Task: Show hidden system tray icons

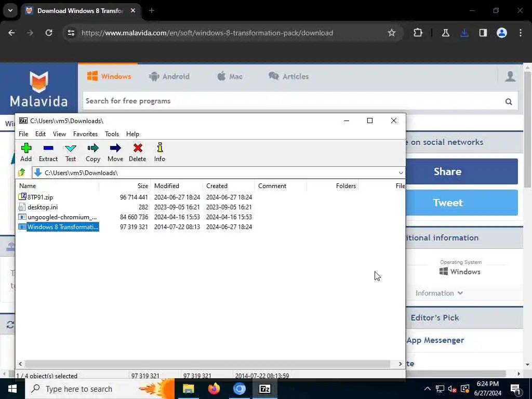Action: (x=428, y=389)
